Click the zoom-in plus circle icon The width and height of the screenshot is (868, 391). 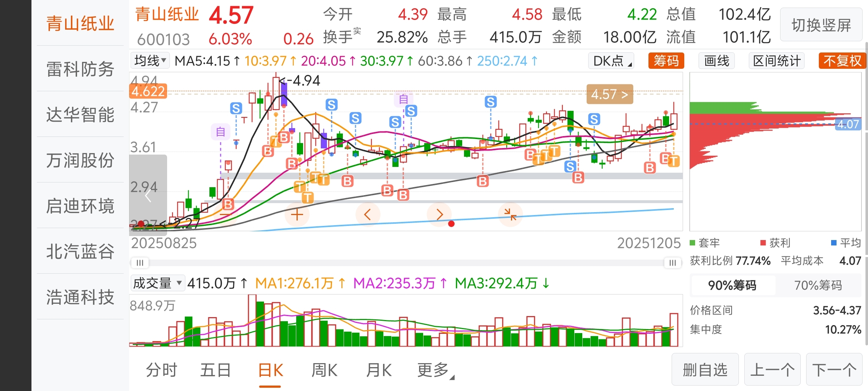pyautogui.click(x=297, y=215)
